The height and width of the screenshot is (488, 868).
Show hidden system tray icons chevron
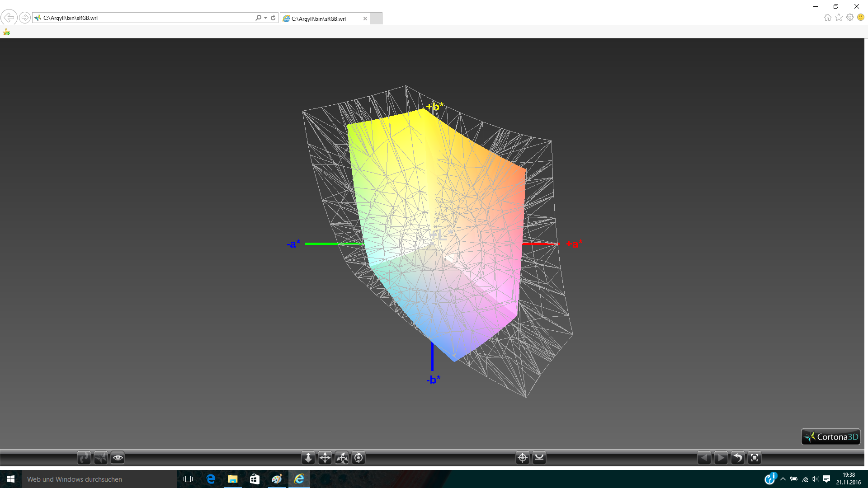pos(783,479)
